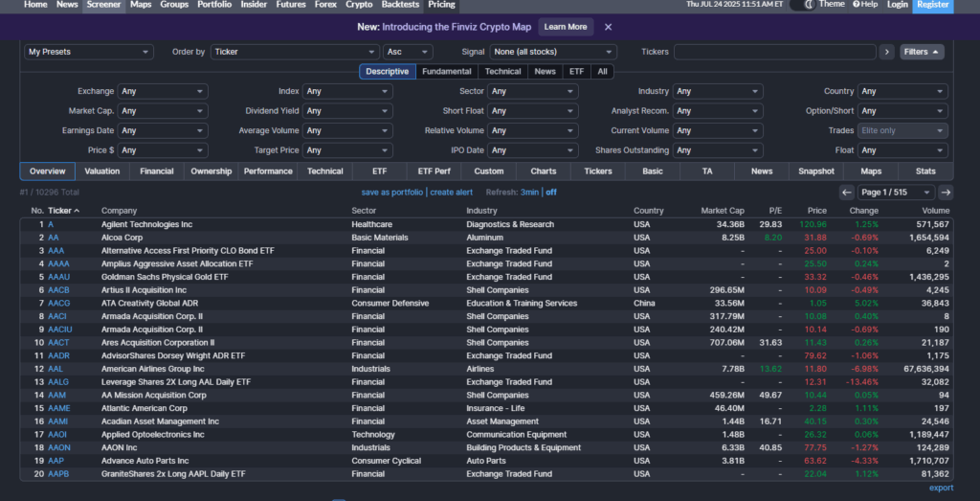Sort by the Ticker column header
The height and width of the screenshot is (501, 980).
(63, 211)
